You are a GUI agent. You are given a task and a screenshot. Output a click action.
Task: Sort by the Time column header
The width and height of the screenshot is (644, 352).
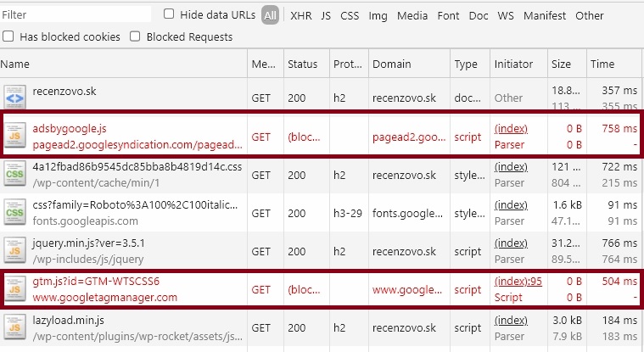(614, 64)
